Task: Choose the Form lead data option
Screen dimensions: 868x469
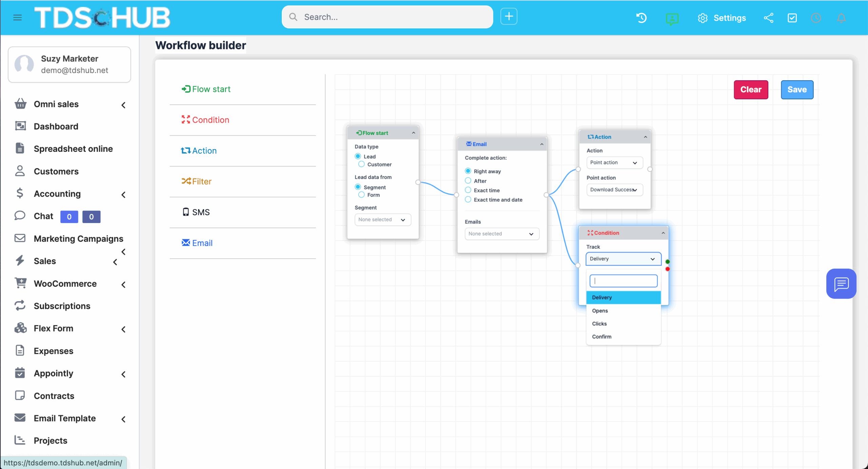Action: (x=361, y=195)
